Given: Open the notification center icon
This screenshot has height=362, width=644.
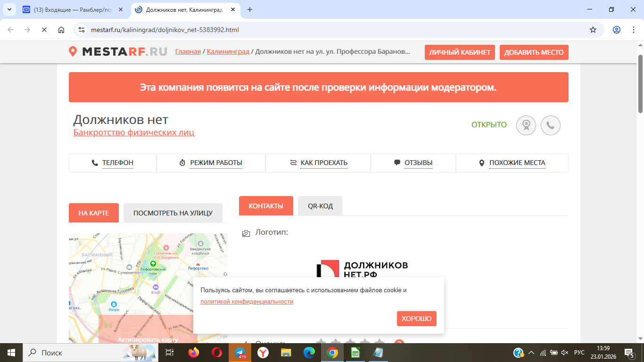Looking at the screenshot, I should [629, 353].
